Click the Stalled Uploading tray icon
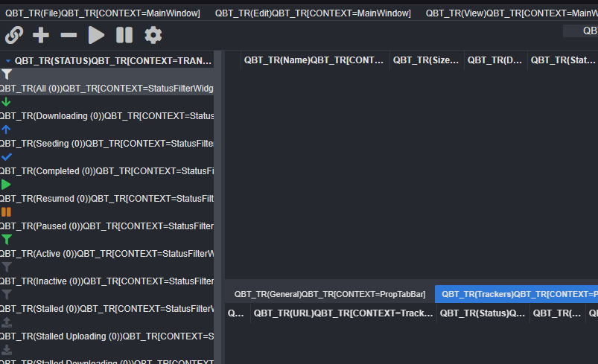598x364 pixels. (x=7, y=322)
